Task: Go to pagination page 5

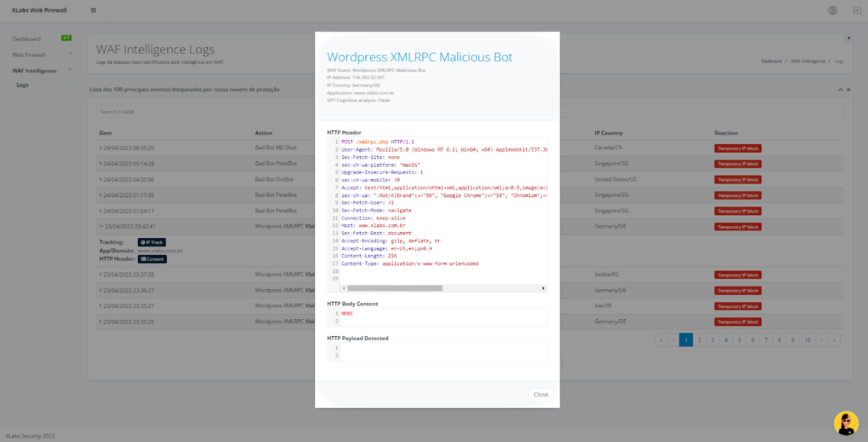Action: 739,340
